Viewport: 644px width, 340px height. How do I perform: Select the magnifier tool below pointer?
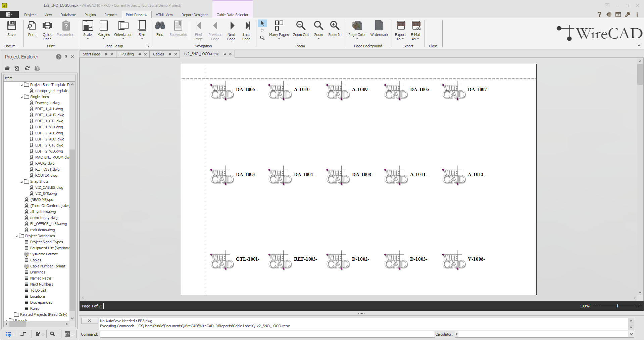point(262,38)
